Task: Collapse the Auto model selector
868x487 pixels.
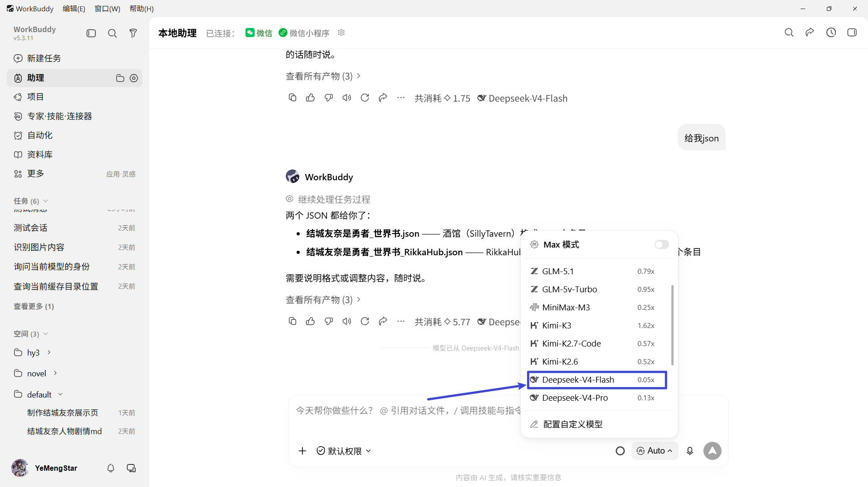Action: [655, 451]
